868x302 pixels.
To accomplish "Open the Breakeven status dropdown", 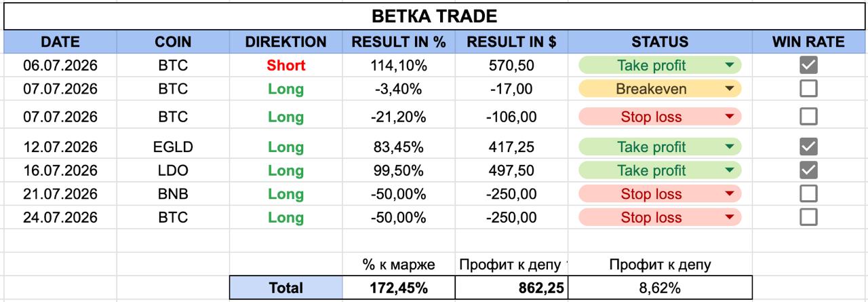I will (729, 89).
